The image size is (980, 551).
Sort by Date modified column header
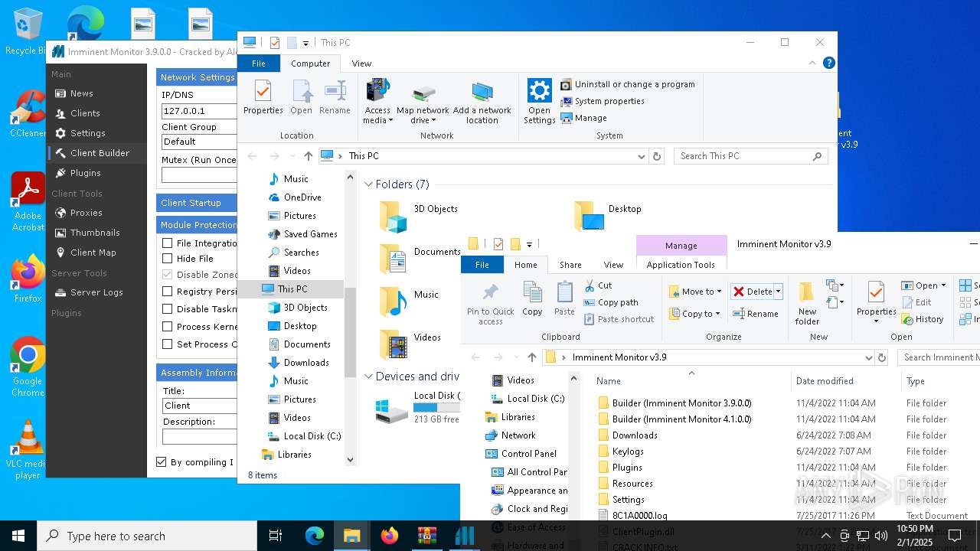pos(825,381)
